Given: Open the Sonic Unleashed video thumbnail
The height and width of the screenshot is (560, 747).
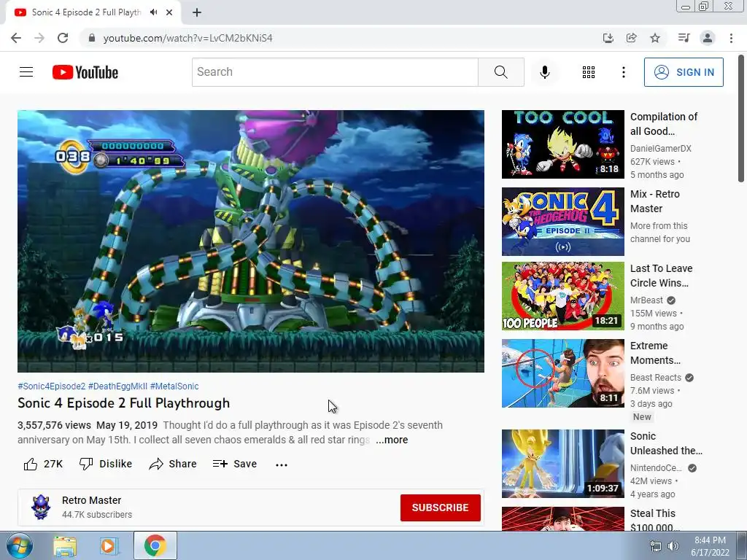Looking at the screenshot, I should pyautogui.click(x=562, y=464).
